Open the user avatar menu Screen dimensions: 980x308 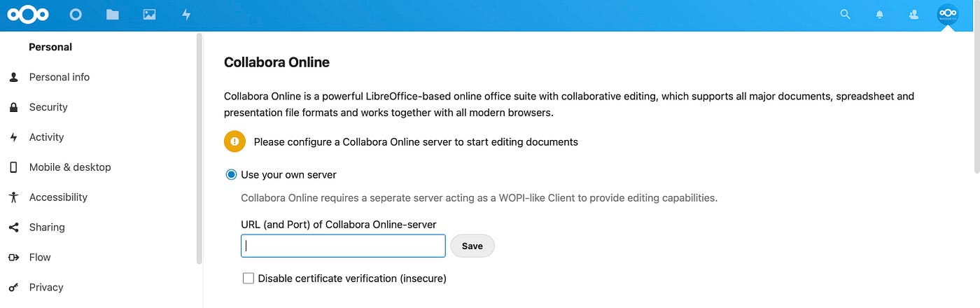[x=947, y=14]
